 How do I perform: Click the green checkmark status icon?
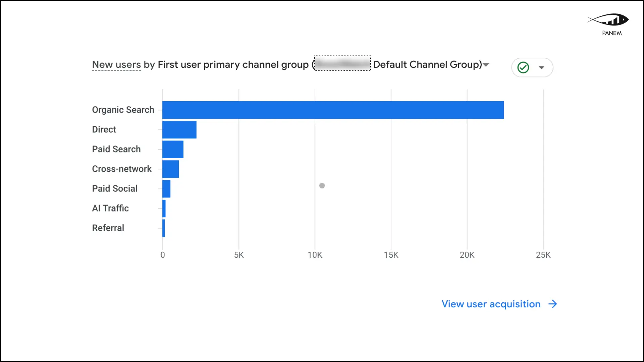click(x=523, y=67)
